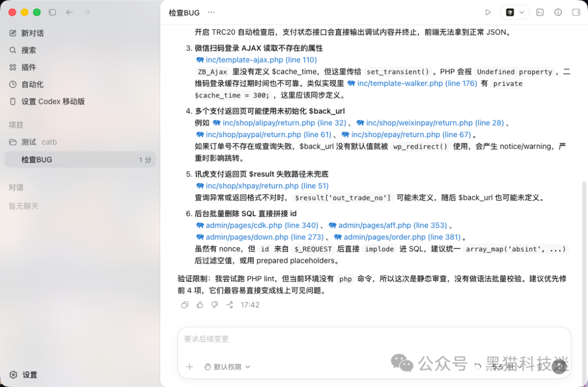Click the 17:42 timestamp
Image resolution: width=588 pixels, height=387 pixels.
(x=250, y=305)
